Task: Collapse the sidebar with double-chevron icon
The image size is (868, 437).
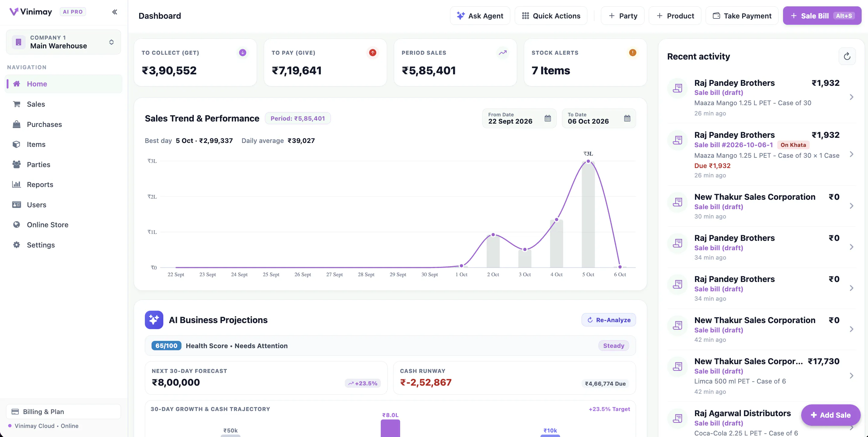Action: 115,12
